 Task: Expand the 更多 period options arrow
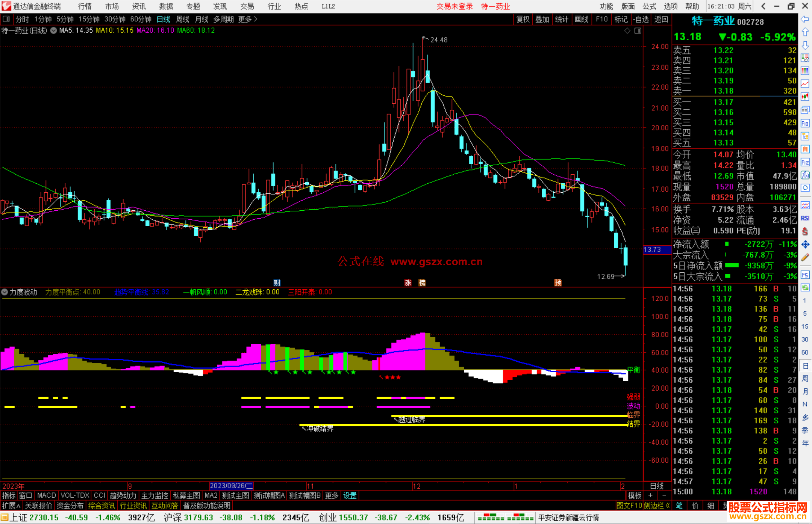pos(256,19)
